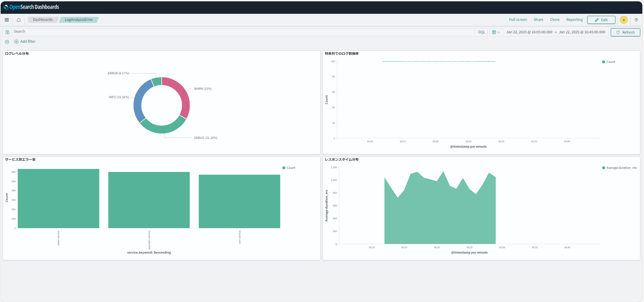Click the Edit dashboard button
644x302 pixels.
tap(601, 20)
